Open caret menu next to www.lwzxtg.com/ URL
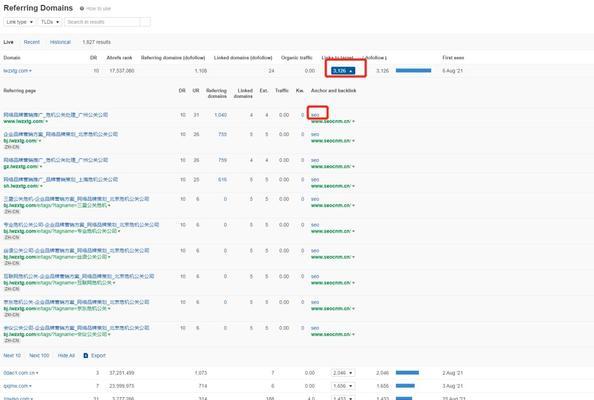Screen dimensions: 594x400 [x=47, y=122]
